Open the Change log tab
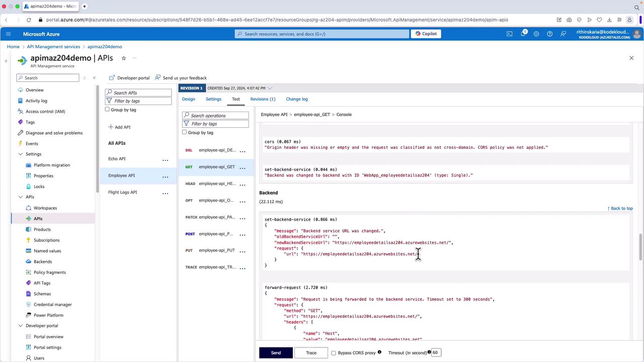644x362 pixels. (x=296, y=99)
